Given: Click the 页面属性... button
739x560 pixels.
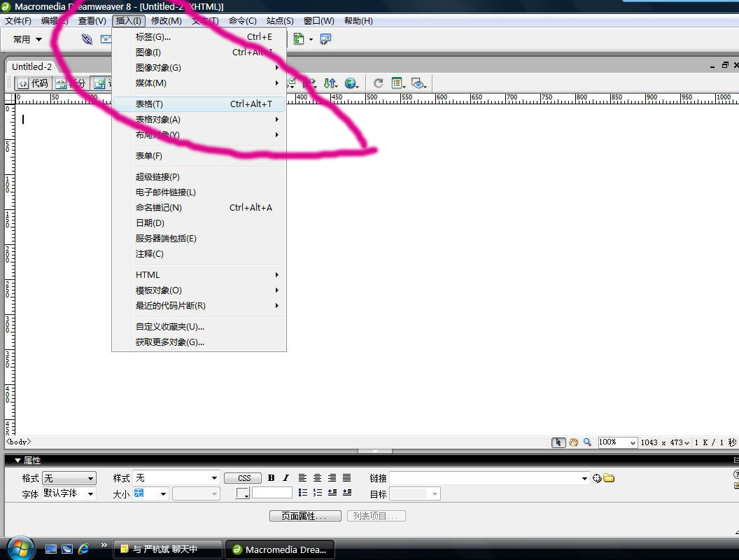Looking at the screenshot, I should (x=305, y=516).
